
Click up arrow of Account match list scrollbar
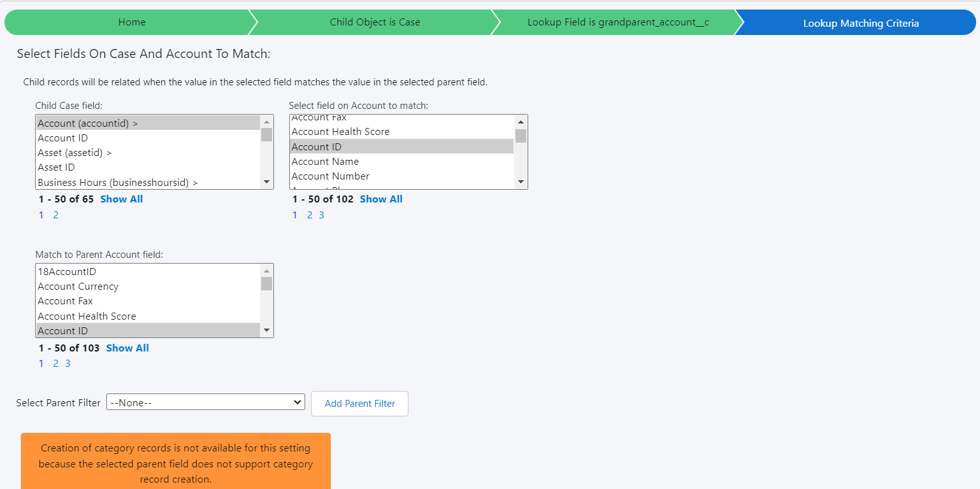tap(521, 122)
